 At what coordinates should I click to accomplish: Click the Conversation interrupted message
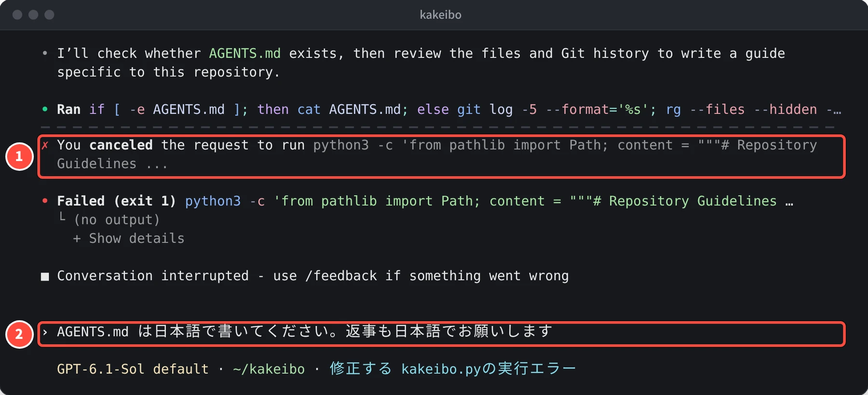(313, 276)
